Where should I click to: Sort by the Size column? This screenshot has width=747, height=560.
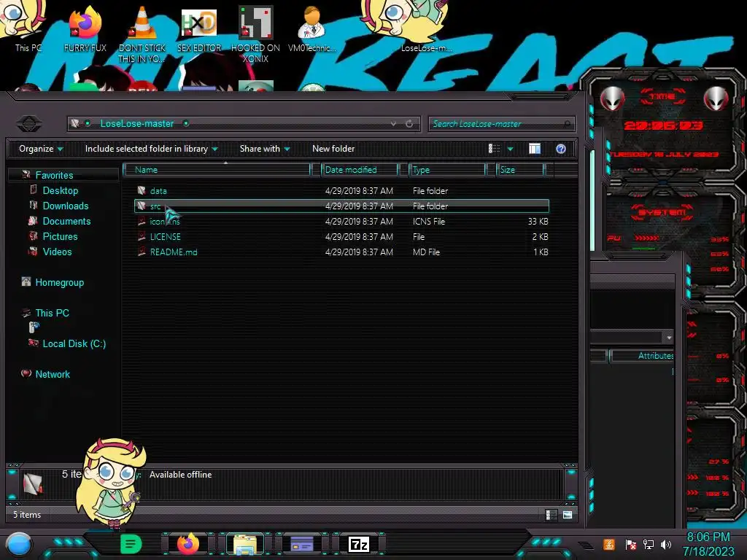(x=521, y=169)
